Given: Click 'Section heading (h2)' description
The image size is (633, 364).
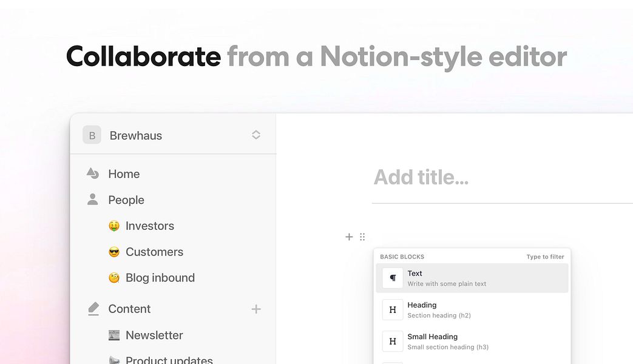Looking at the screenshot, I should pyautogui.click(x=439, y=315).
